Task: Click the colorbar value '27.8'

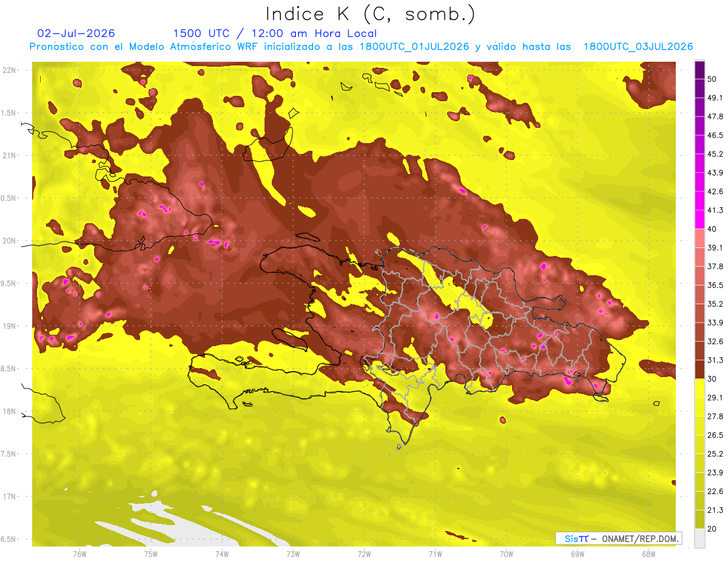Action: pos(715,416)
